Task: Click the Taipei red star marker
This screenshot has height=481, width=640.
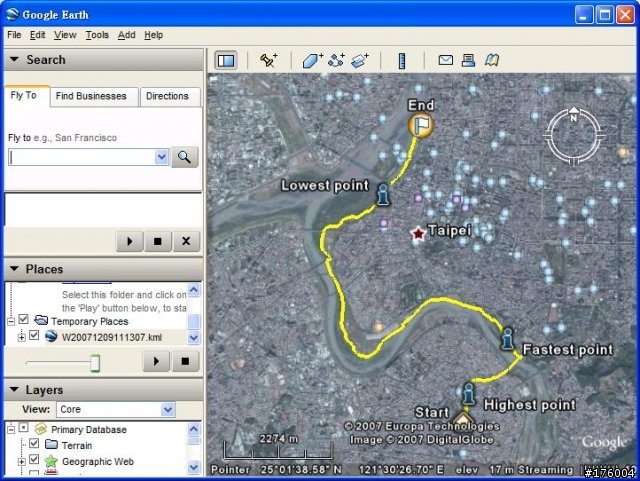Action: pyautogui.click(x=418, y=234)
